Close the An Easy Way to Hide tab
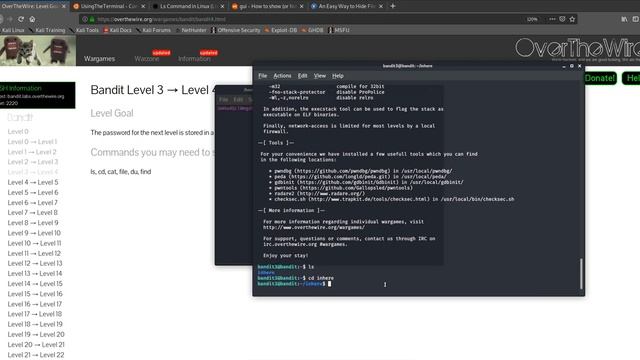Screen dimensions: 640x360 coord(381,6)
